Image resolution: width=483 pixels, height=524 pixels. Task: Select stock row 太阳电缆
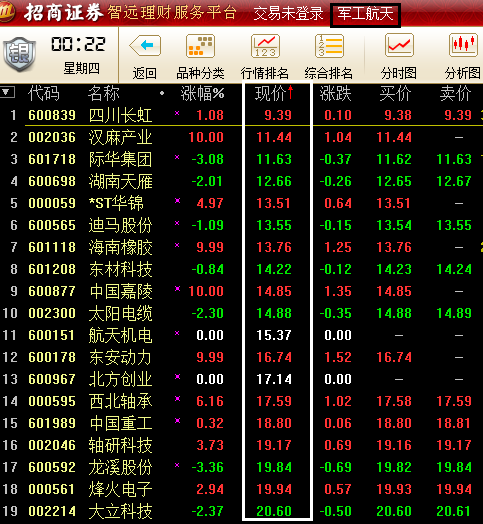241,313
